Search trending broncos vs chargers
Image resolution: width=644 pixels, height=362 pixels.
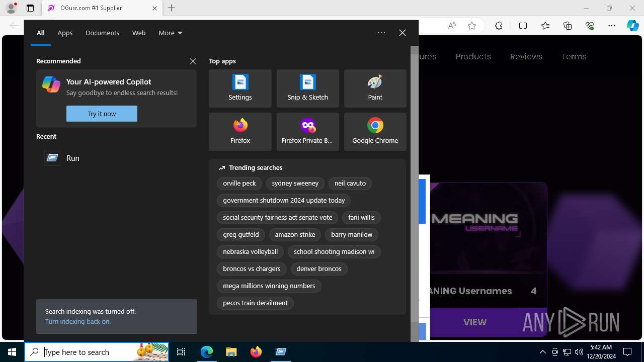pyautogui.click(x=252, y=269)
